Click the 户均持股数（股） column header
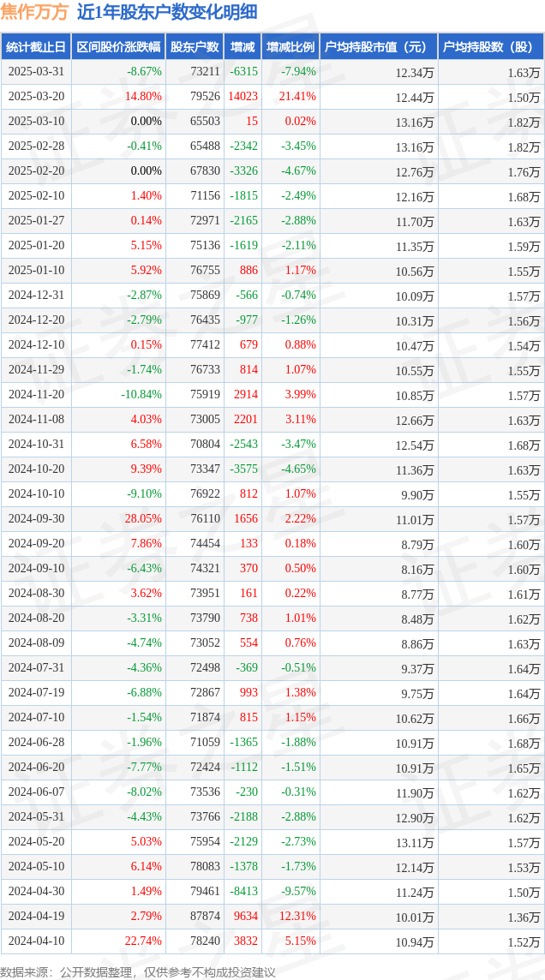Image resolution: width=545 pixels, height=980 pixels. click(491, 47)
